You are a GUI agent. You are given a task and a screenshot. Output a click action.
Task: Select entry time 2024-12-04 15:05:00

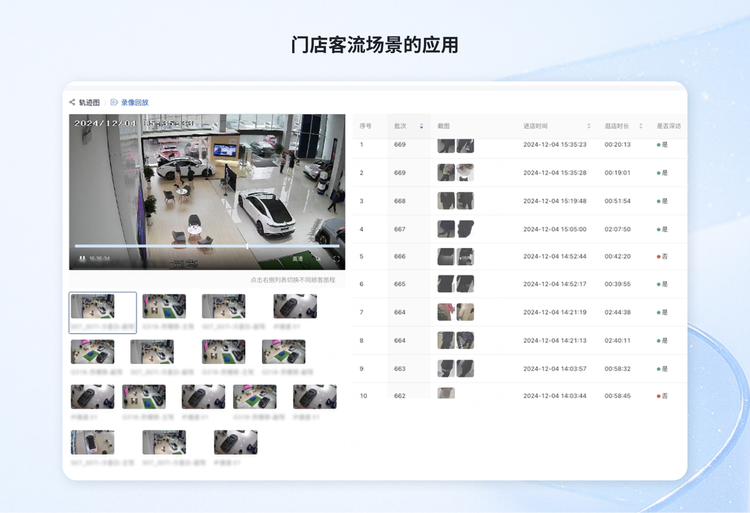pyautogui.click(x=554, y=229)
